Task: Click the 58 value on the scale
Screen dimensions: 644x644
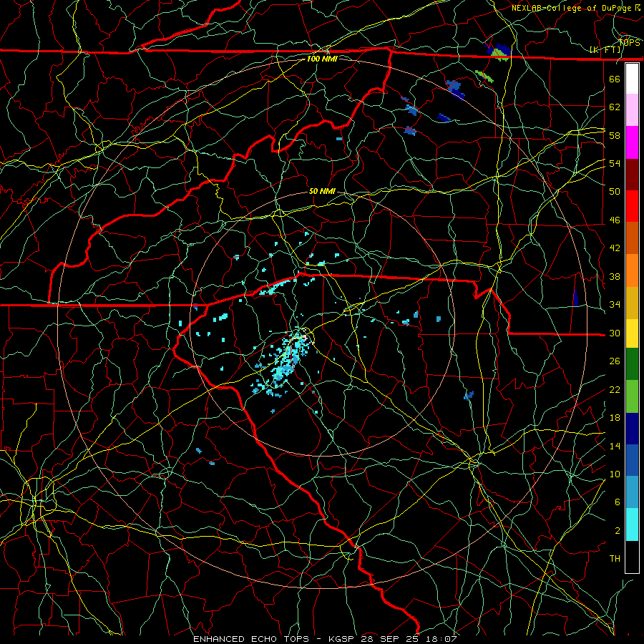Action: pos(615,135)
